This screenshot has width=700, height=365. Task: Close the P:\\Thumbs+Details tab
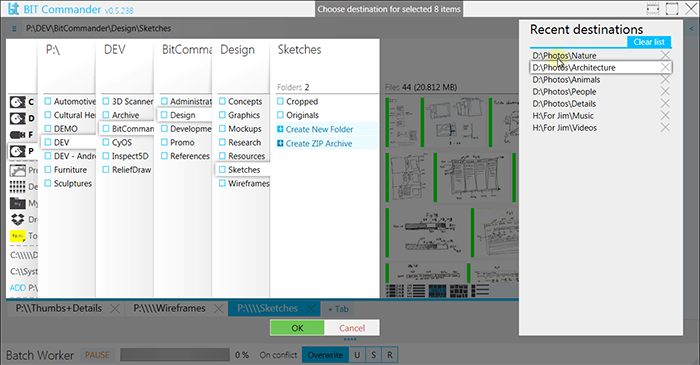pyautogui.click(x=115, y=308)
